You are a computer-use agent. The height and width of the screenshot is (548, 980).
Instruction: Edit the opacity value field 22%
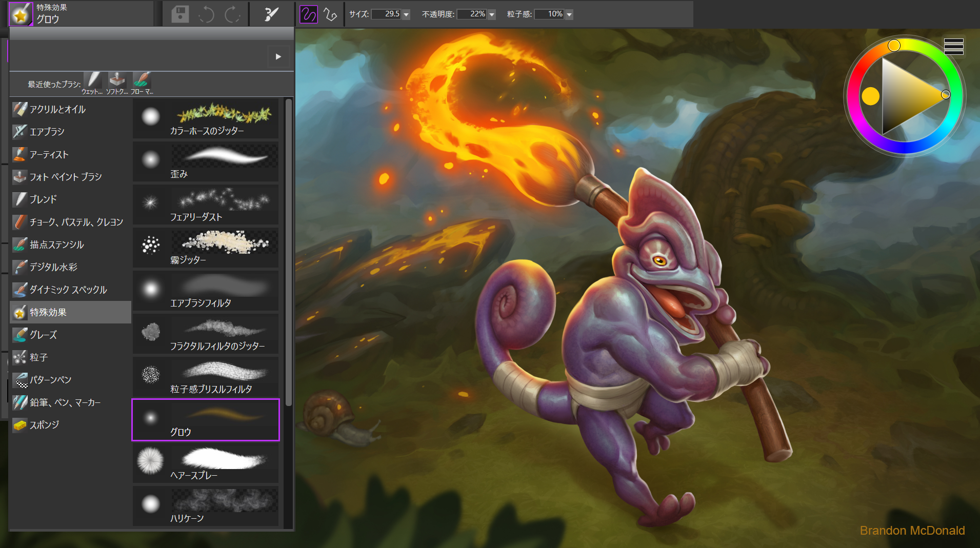coord(472,14)
